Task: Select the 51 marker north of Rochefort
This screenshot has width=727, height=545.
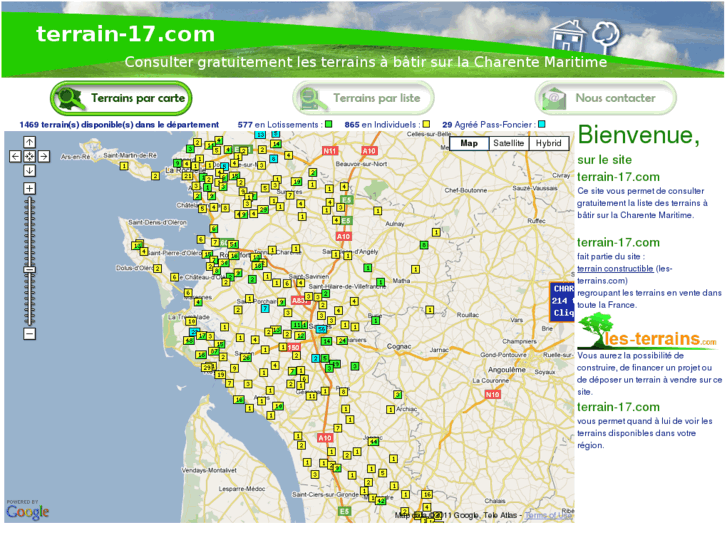Action: pos(233,244)
